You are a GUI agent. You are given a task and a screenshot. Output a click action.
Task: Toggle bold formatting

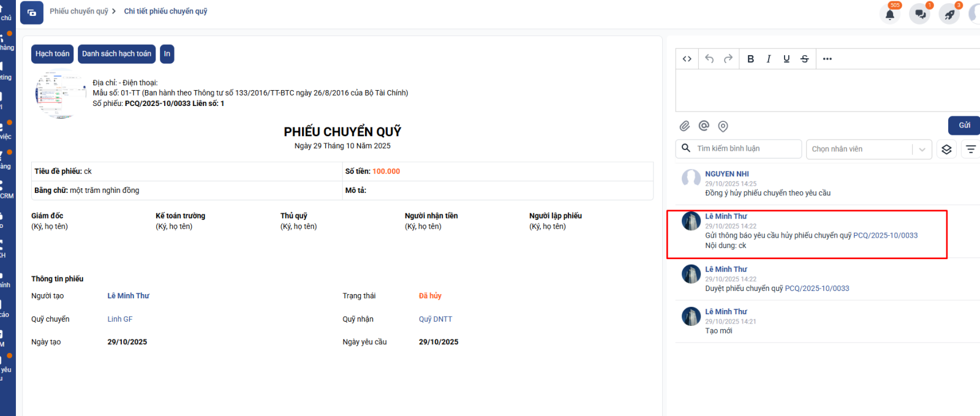[x=750, y=59]
